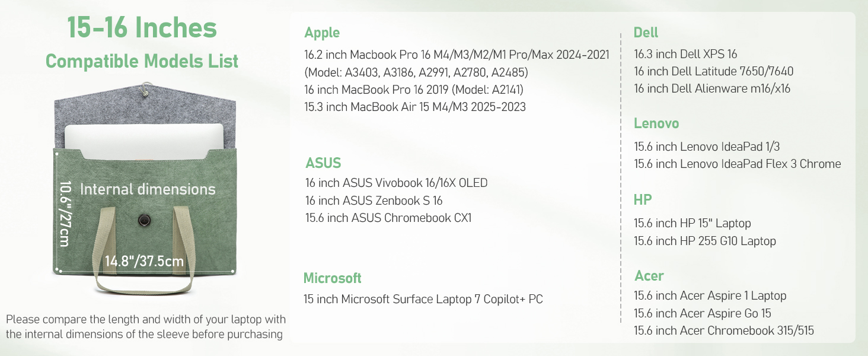Click the Internal dimensions label
Image resolution: width=868 pixels, height=356 pixels.
(148, 189)
